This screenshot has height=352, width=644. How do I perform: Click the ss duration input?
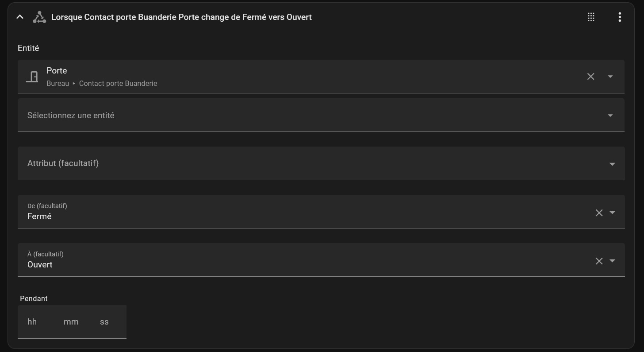[104, 322]
